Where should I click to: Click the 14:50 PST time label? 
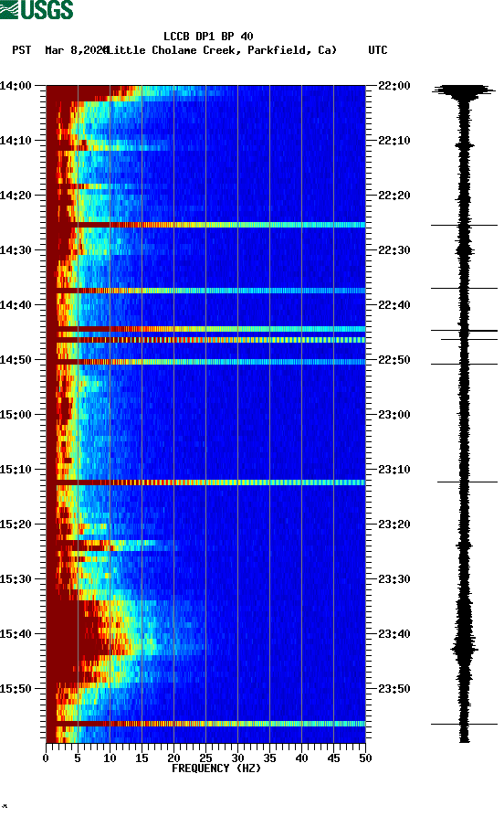tap(16, 360)
